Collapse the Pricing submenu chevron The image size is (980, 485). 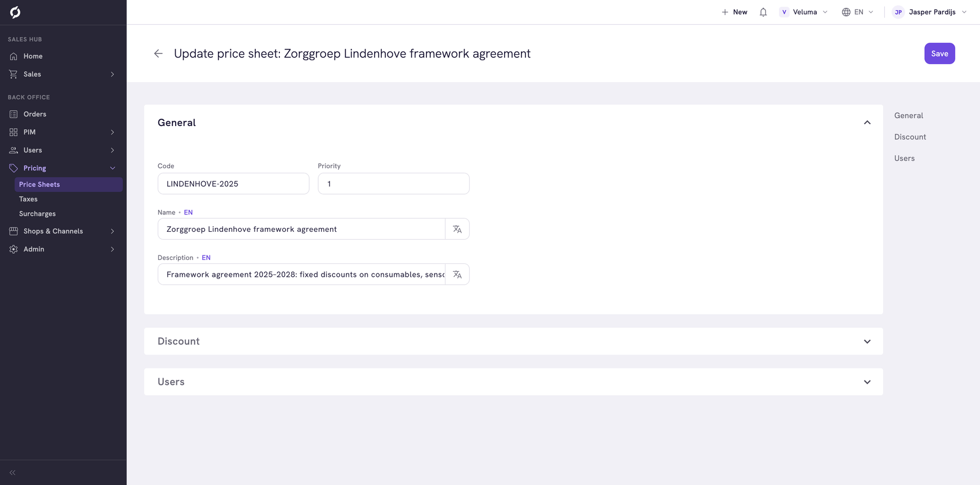pyautogui.click(x=113, y=168)
